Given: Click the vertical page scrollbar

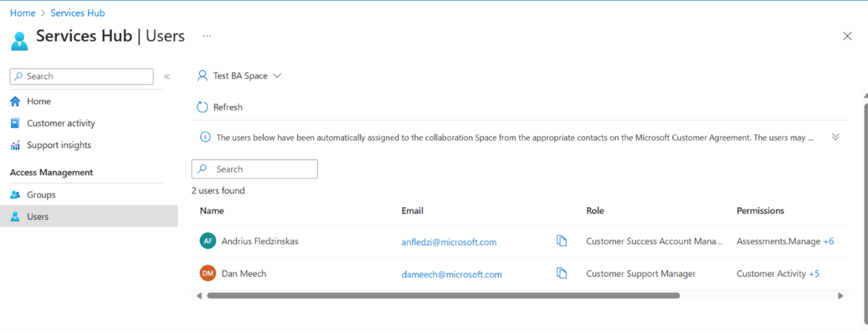Looking at the screenshot, I should [x=866, y=213].
